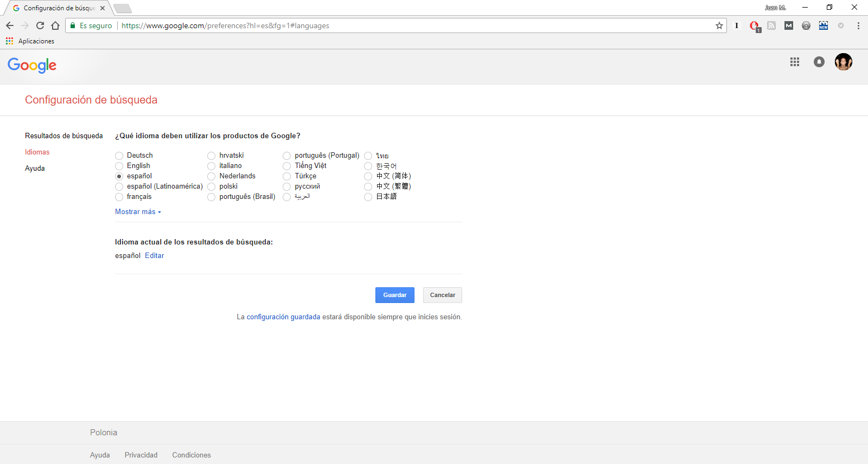Open the configuración guardada link
868x464 pixels.
click(x=283, y=317)
